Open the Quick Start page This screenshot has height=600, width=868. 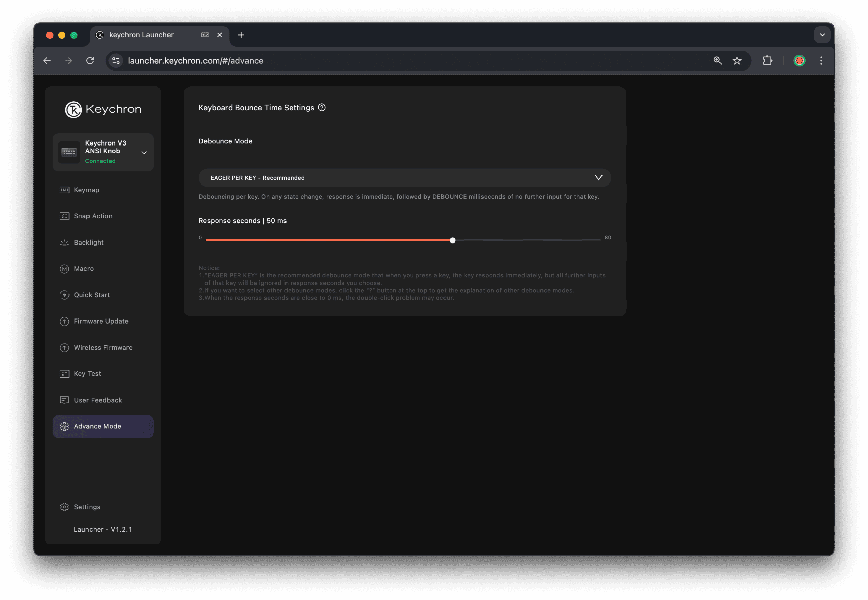92,295
